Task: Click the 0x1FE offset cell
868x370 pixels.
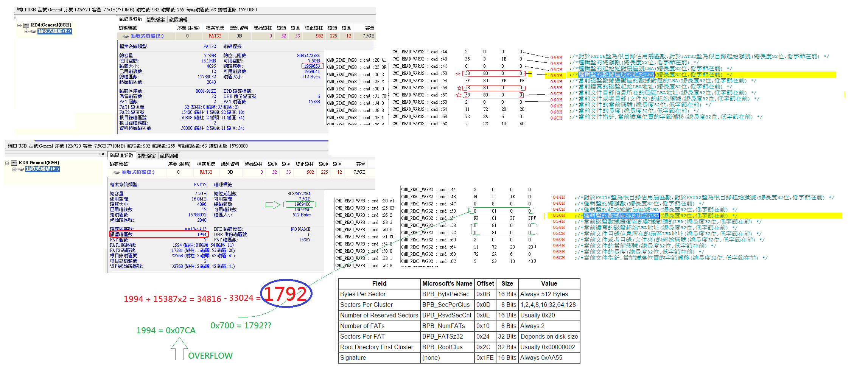Action: (x=485, y=358)
